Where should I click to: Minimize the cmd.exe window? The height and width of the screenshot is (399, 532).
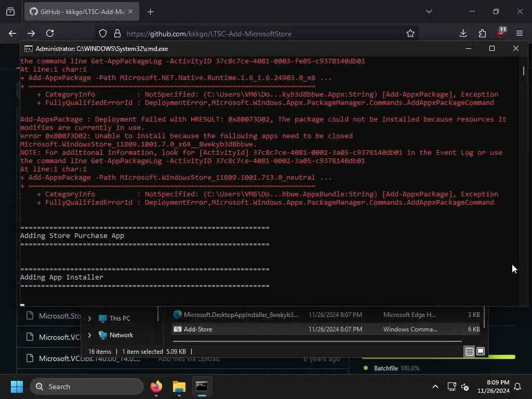pyautogui.click(x=469, y=48)
